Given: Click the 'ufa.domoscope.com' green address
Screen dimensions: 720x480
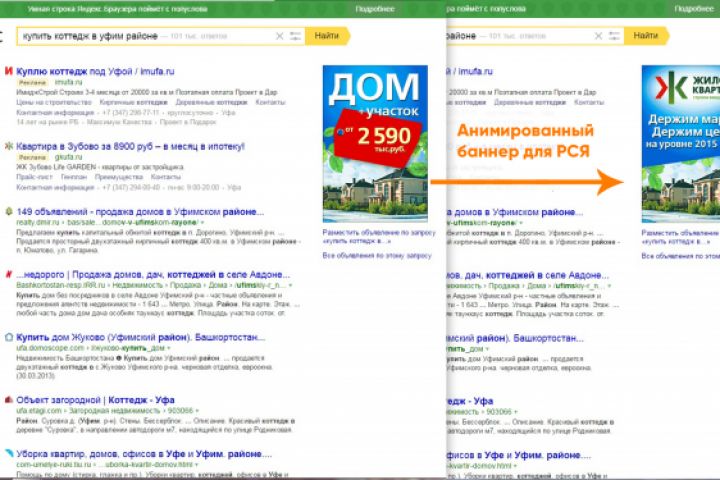Looking at the screenshot, I should point(50,348).
